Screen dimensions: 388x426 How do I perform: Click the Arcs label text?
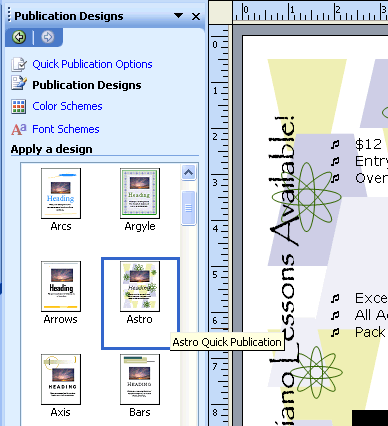tap(61, 226)
